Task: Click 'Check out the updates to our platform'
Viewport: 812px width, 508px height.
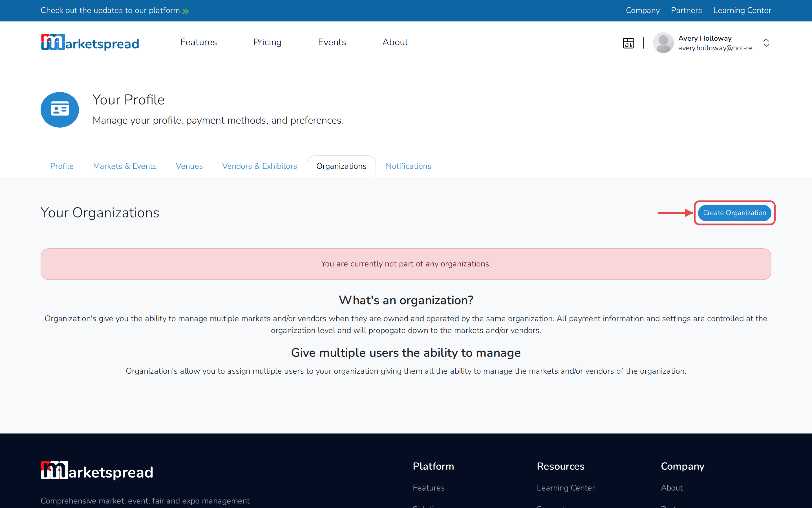Action: (x=110, y=10)
